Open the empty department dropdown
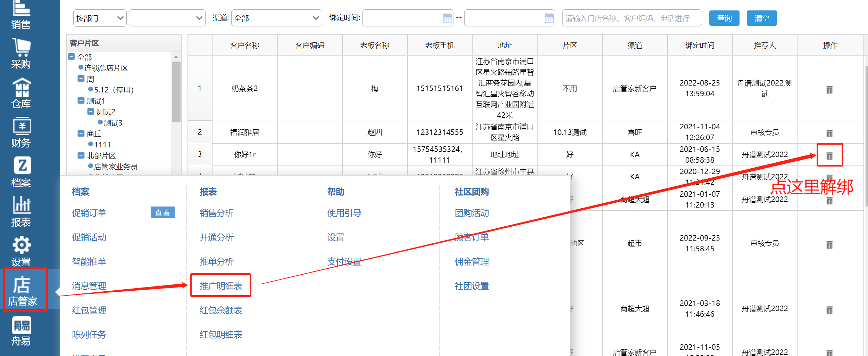Viewport: 868px width, 356px height. point(167,18)
